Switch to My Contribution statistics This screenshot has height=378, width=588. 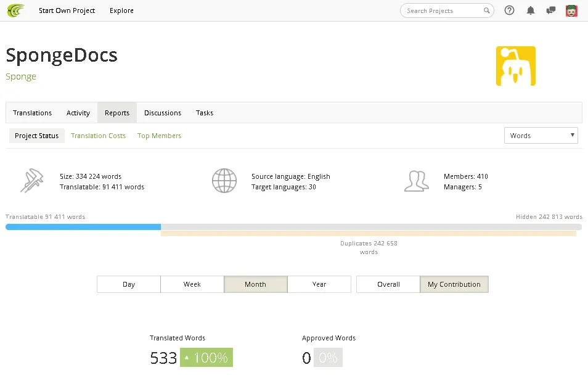point(454,284)
